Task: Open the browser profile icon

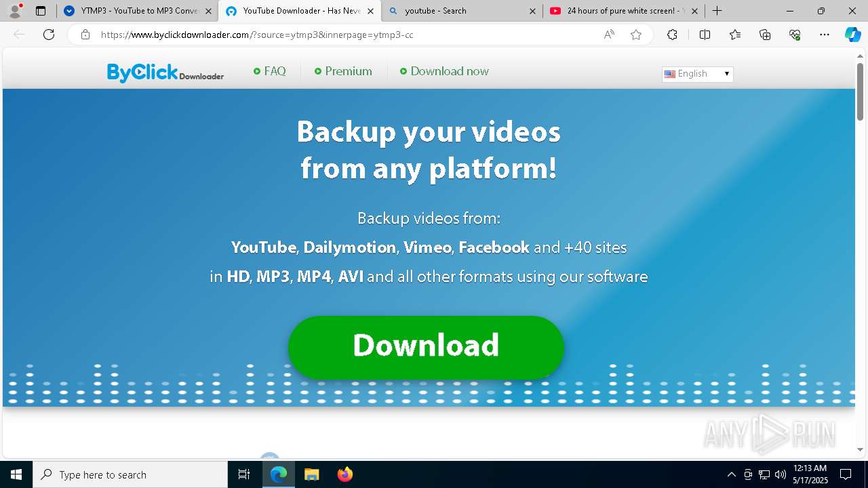Action: pyautogui.click(x=15, y=11)
